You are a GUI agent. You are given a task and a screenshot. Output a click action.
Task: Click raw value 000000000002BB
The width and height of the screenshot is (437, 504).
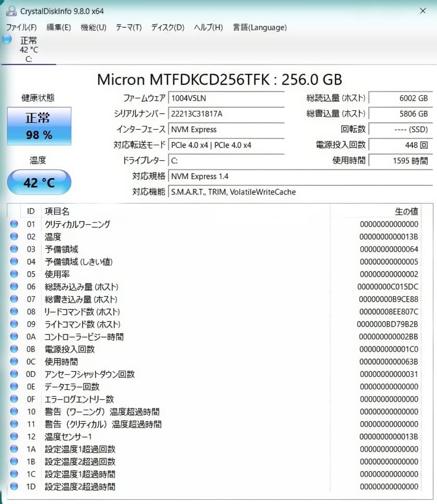pyautogui.click(x=389, y=336)
